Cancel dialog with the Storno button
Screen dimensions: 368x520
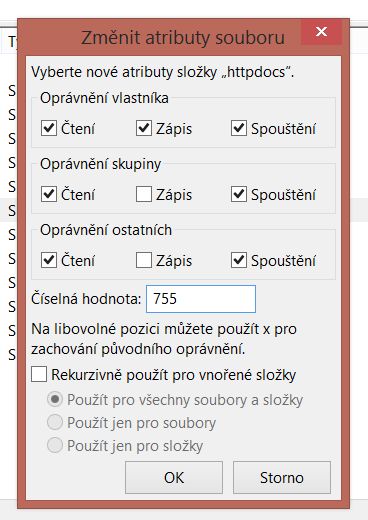pyautogui.click(x=282, y=477)
